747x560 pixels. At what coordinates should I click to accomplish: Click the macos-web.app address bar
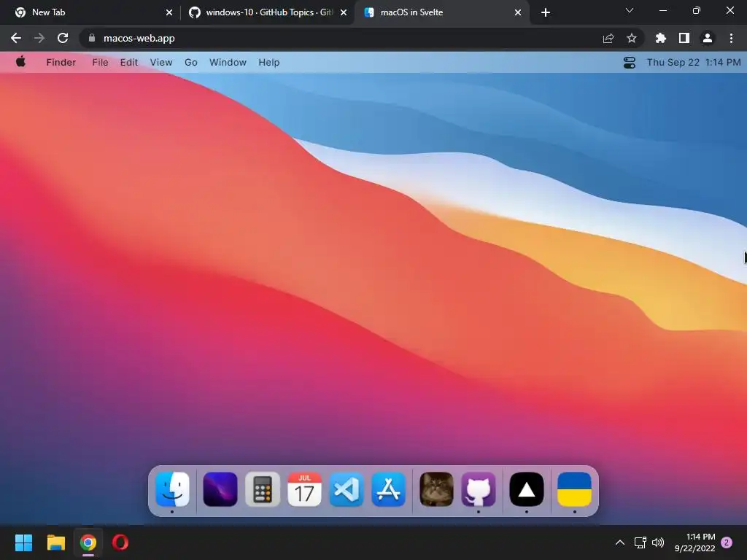362,38
